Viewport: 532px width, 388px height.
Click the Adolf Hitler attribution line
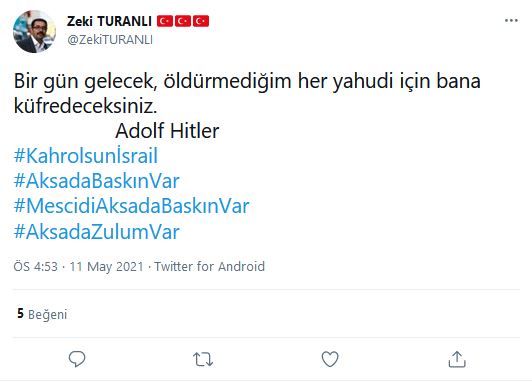click(x=167, y=131)
